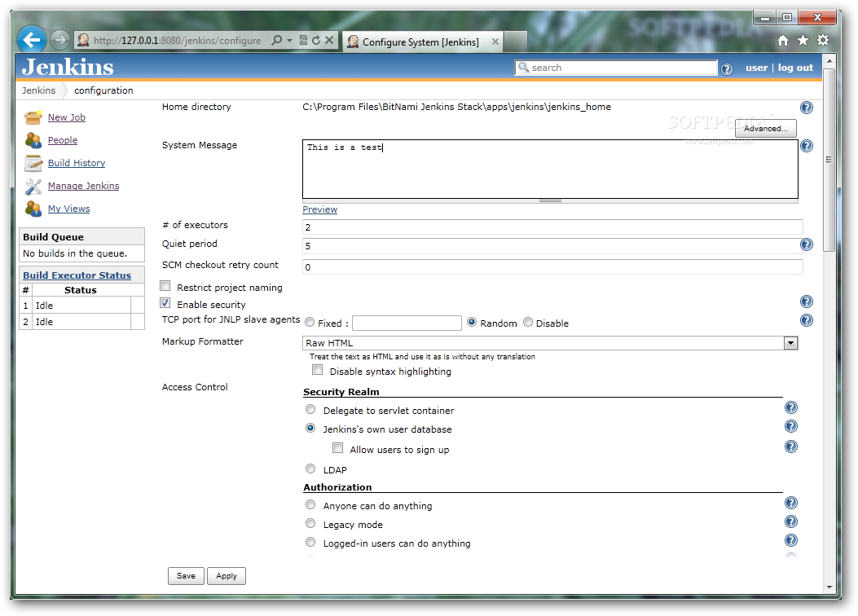Open help for Enable security
858x616 pixels.
(x=807, y=301)
